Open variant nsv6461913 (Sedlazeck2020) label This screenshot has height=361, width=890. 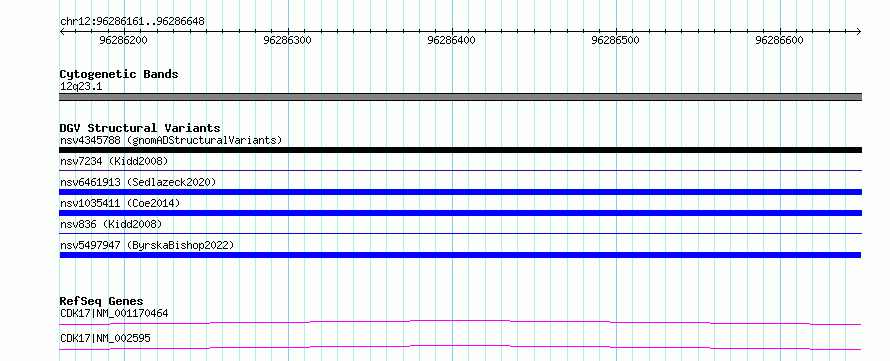138,182
